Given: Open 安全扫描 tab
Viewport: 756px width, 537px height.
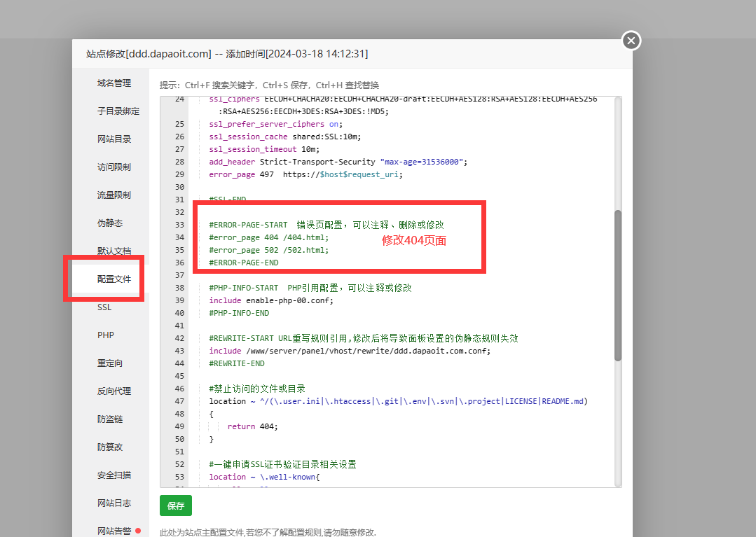Looking at the screenshot, I should pyautogui.click(x=114, y=475).
